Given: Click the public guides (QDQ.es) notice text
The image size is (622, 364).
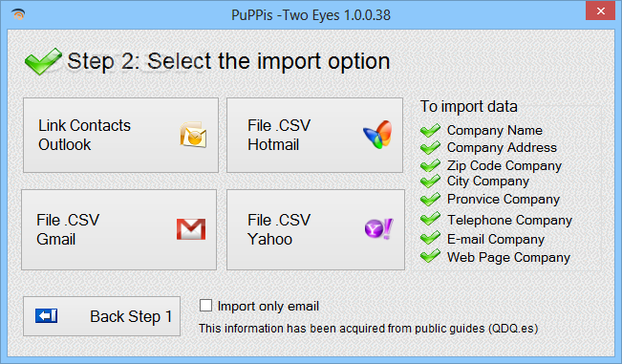Looking at the screenshot, I should click(369, 329).
